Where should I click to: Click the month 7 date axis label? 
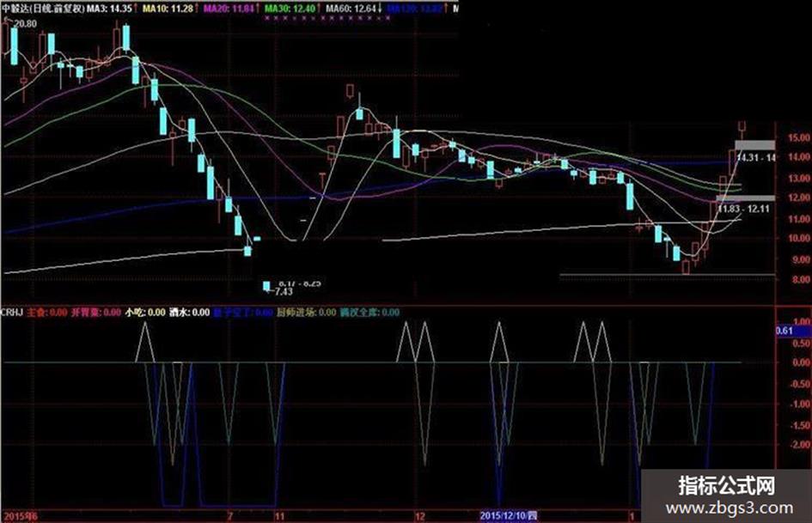230,516
